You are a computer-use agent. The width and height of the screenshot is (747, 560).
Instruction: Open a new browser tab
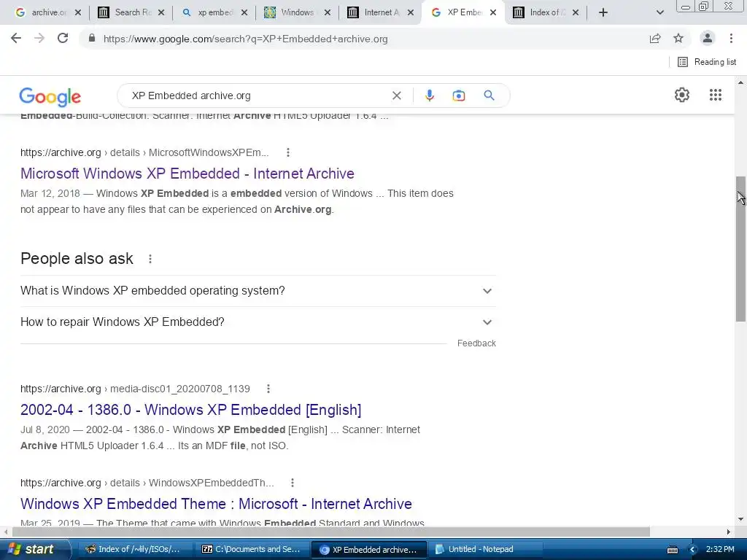(603, 12)
